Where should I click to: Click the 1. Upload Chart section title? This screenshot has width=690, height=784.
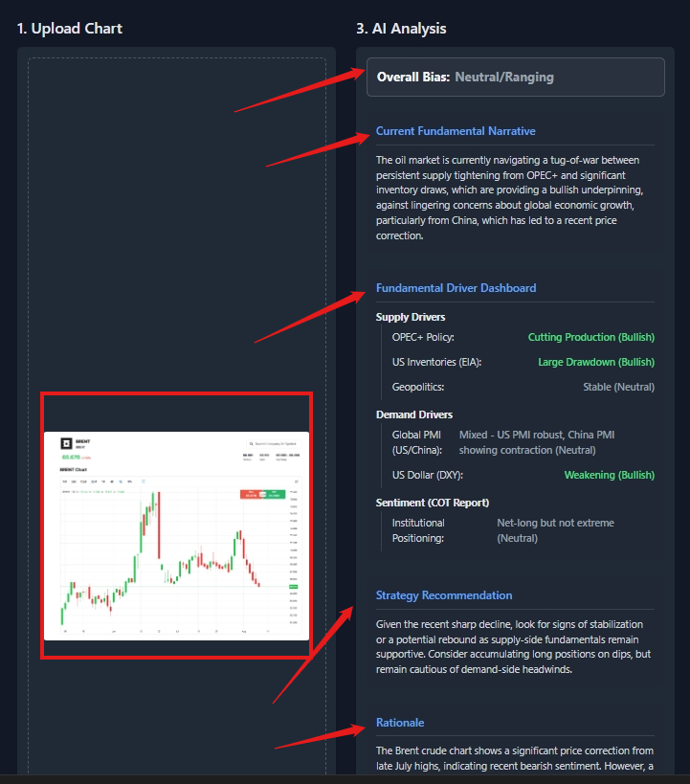tap(70, 29)
